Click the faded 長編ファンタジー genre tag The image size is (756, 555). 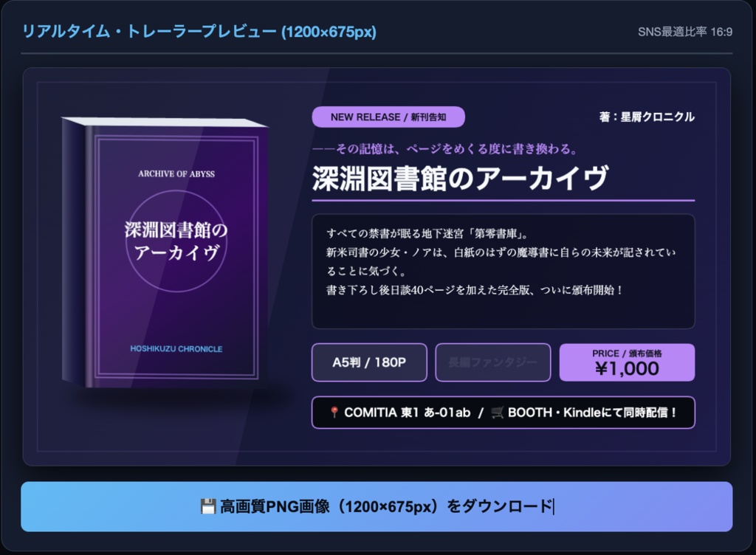(x=492, y=362)
